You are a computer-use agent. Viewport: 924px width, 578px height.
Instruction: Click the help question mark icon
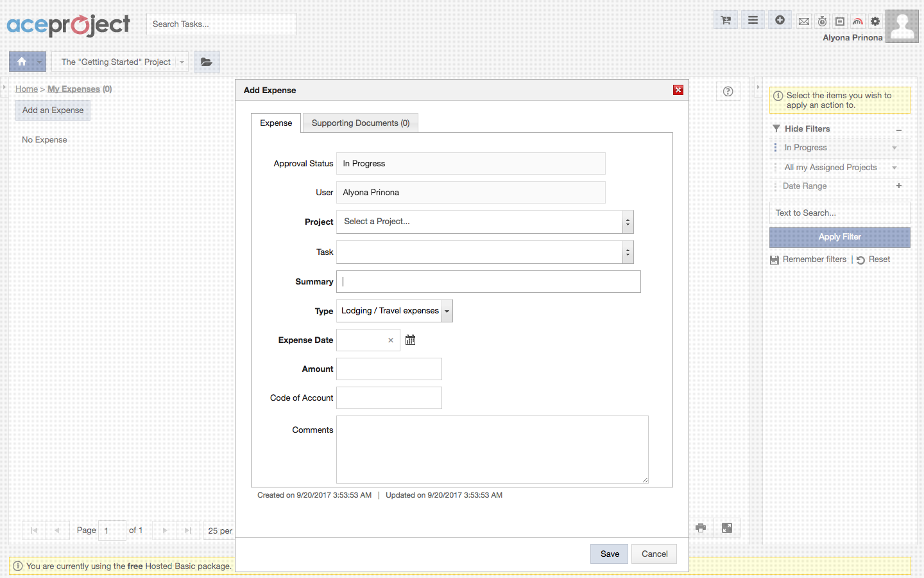pos(728,91)
